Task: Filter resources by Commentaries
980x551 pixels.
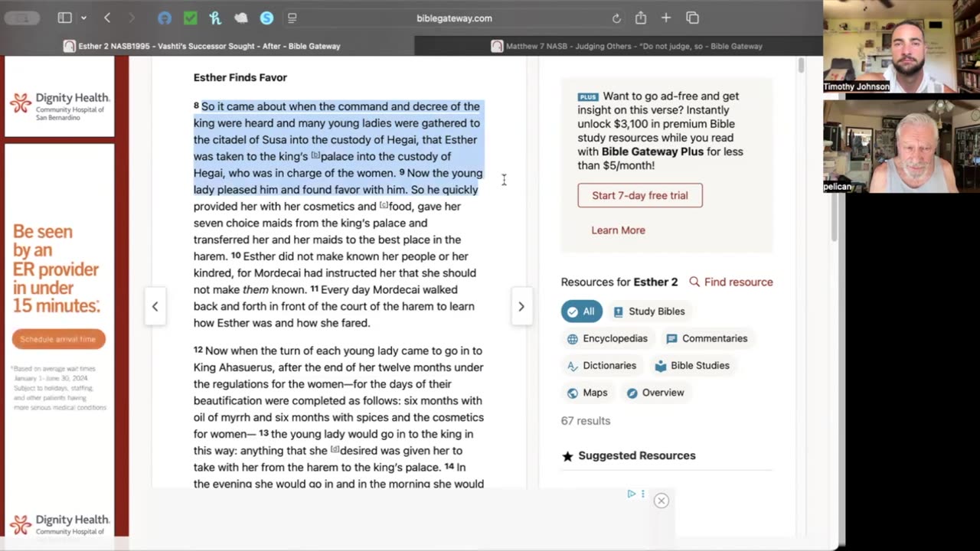Action: 707,338
